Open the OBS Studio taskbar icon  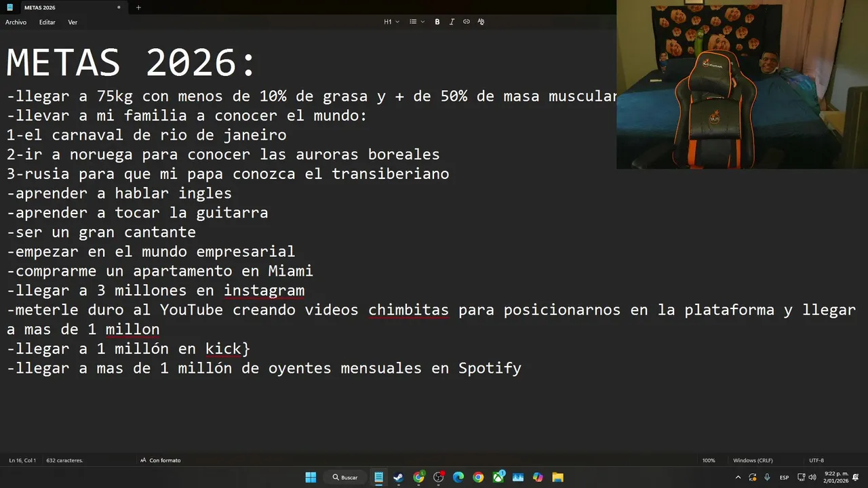pos(439,477)
